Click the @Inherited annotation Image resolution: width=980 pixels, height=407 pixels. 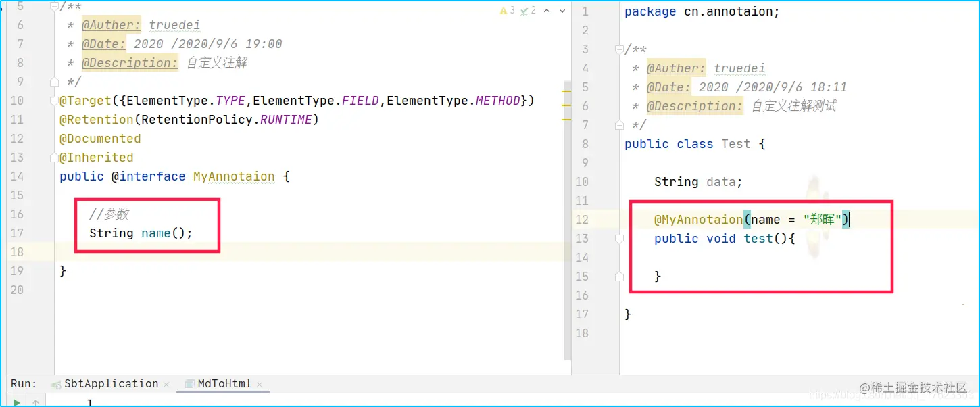coord(97,158)
